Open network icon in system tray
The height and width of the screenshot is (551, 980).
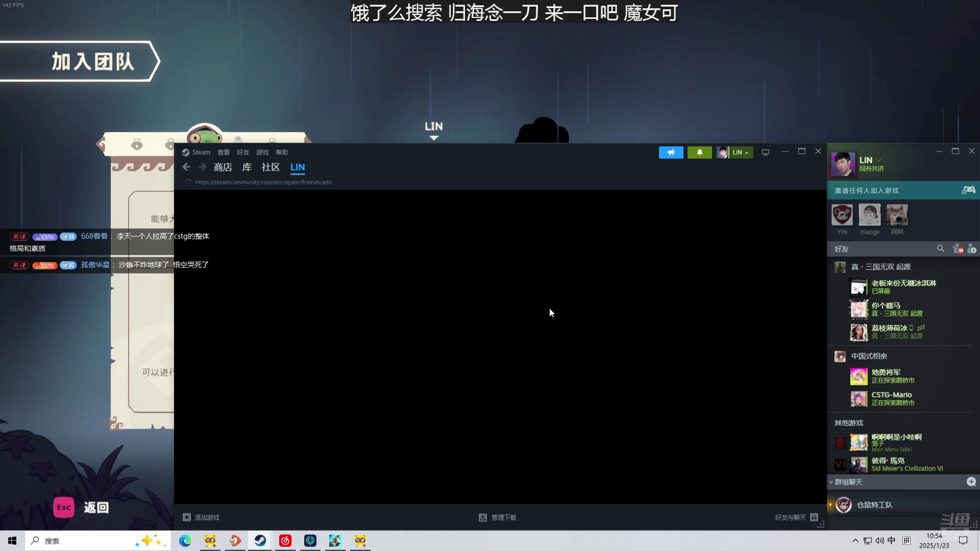coord(868,541)
